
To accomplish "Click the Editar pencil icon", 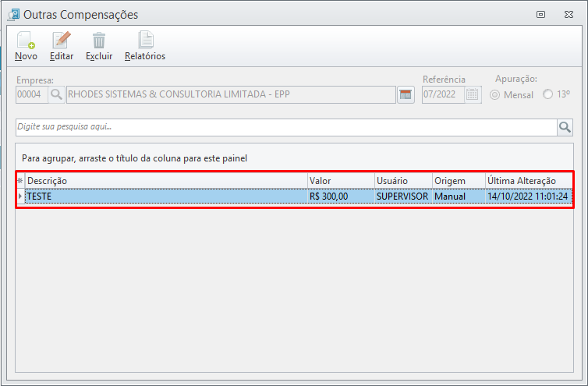I will point(61,40).
